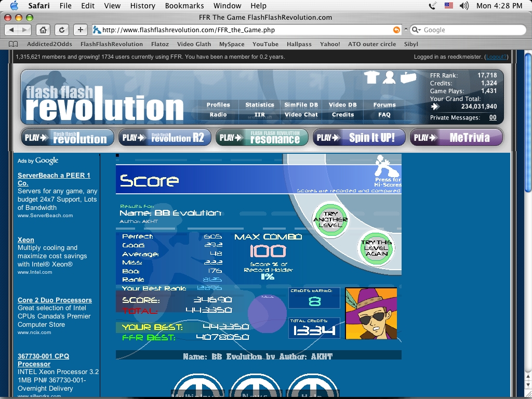
Task: Open the profile person icon in header
Action: [389, 77]
